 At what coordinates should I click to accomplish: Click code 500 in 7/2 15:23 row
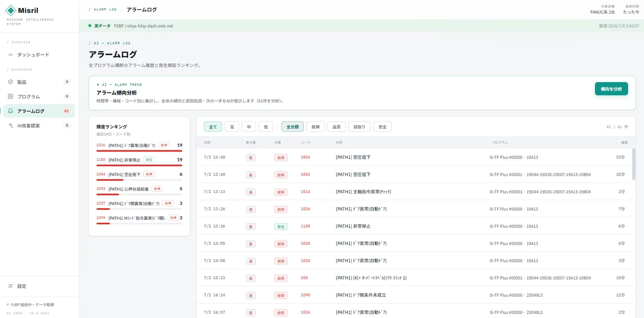304,278
